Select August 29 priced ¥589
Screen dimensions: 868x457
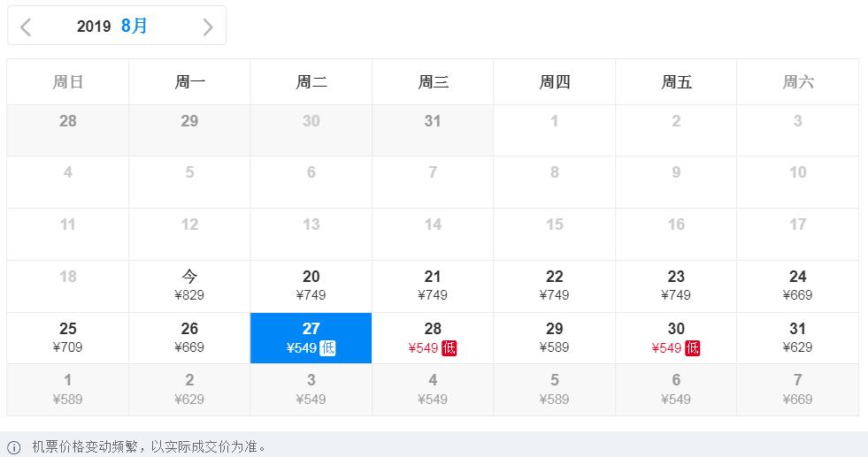pos(554,338)
